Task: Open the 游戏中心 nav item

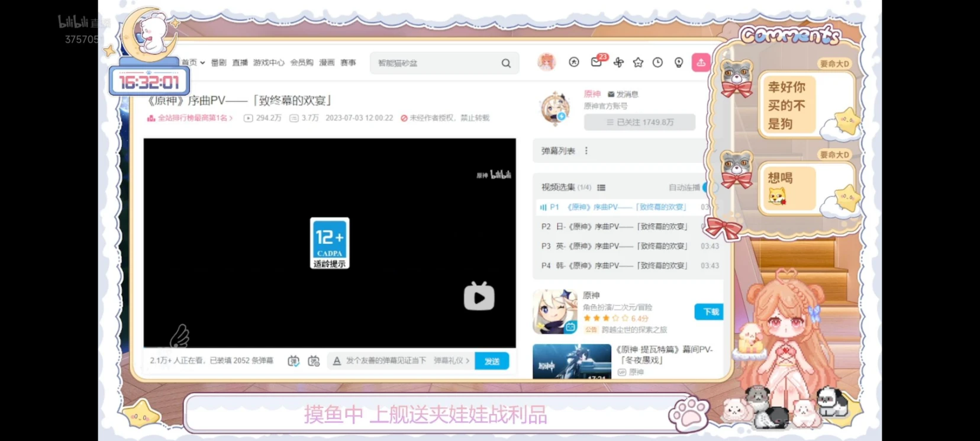Action: click(269, 63)
